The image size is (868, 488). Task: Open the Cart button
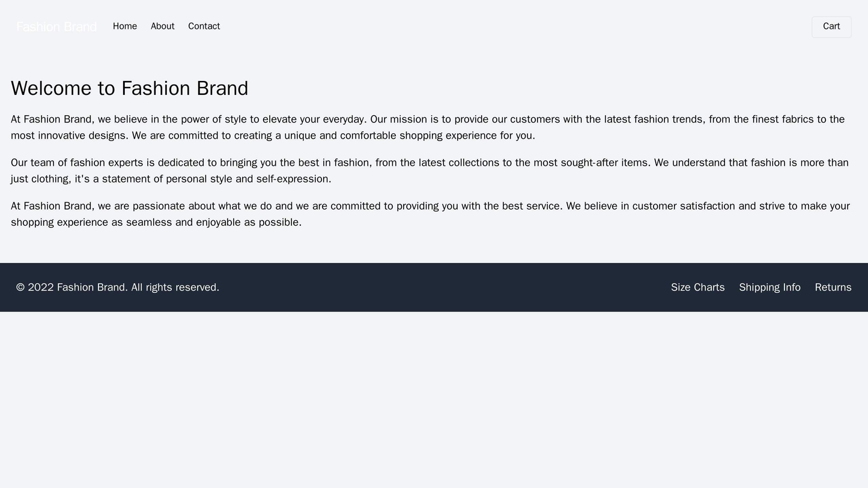[831, 26]
